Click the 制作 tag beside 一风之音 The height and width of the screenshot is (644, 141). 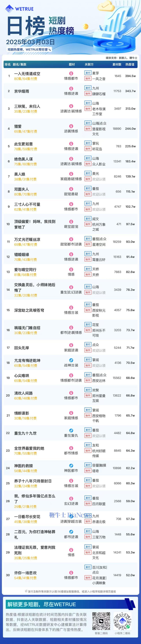click(88, 78)
